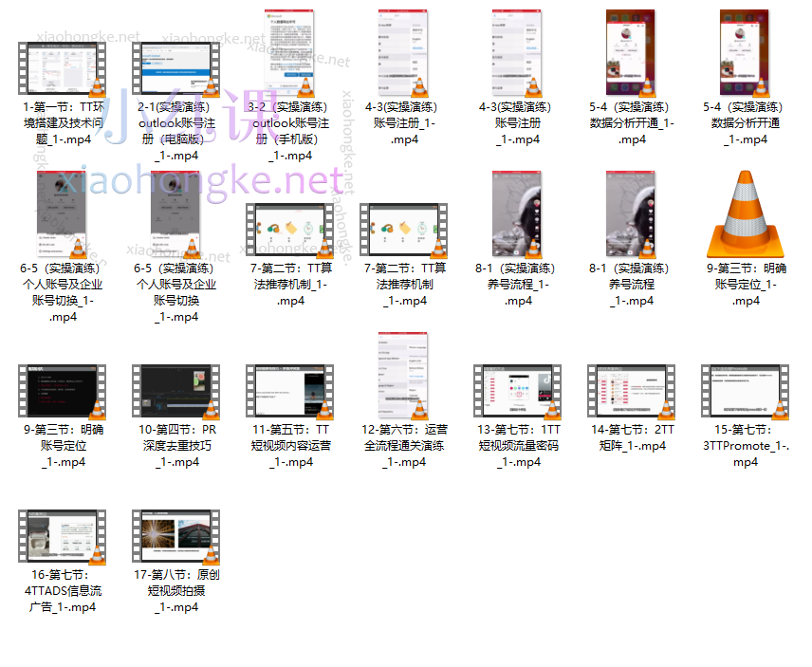Select the 13-第七节 1TT短视频流量密码 video icon

(x=518, y=390)
